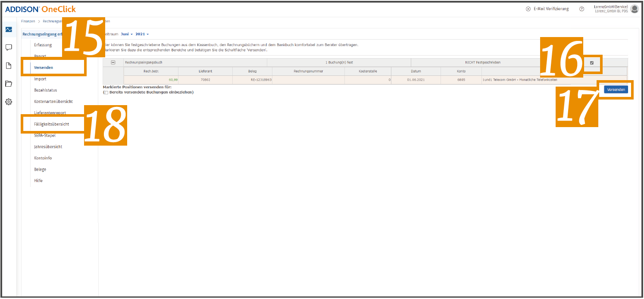This screenshot has height=299, width=644.
Task: Open SEPA-Stapel in the side menu
Action: (45, 135)
